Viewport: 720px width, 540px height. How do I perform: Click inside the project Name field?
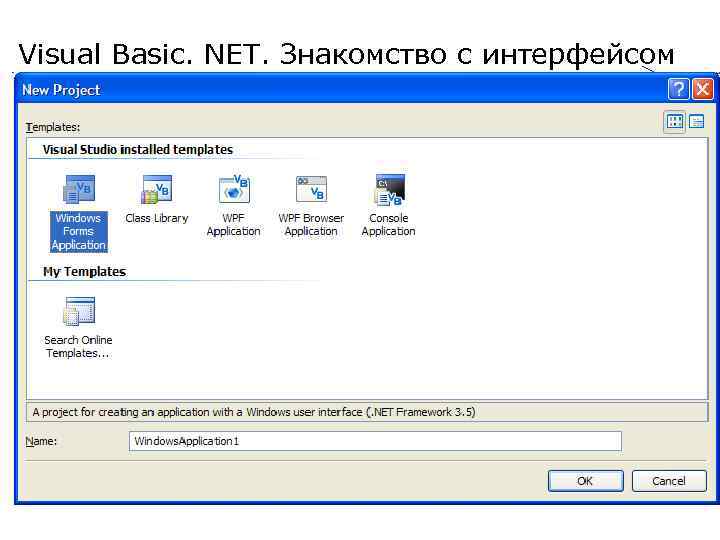[x=375, y=441]
